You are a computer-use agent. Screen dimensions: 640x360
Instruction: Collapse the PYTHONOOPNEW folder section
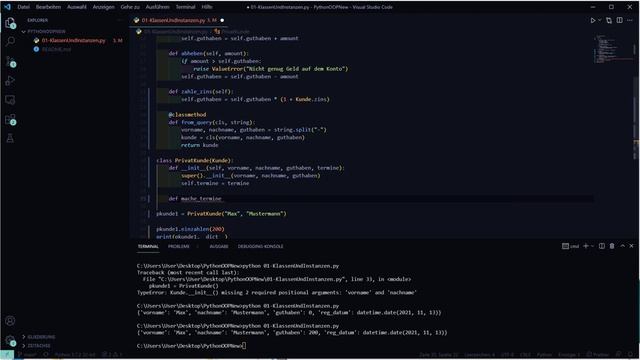[43, 31]
